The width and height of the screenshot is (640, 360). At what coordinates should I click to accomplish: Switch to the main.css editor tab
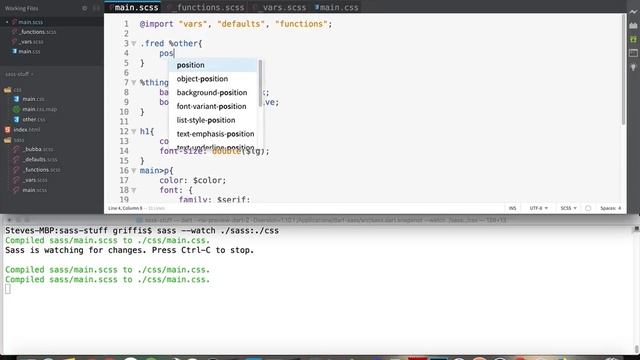click(336, 7)
